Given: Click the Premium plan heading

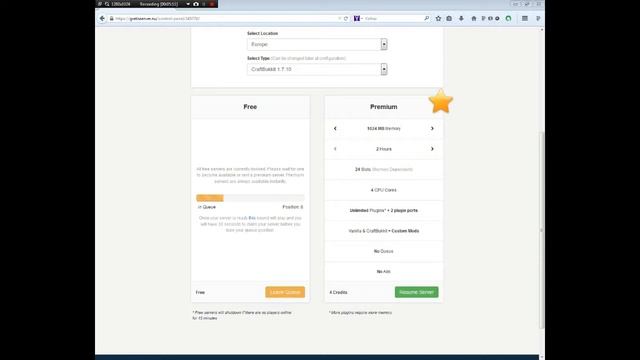Looking at the screenshot, I should pyautogui.click(x=384, y=107).
